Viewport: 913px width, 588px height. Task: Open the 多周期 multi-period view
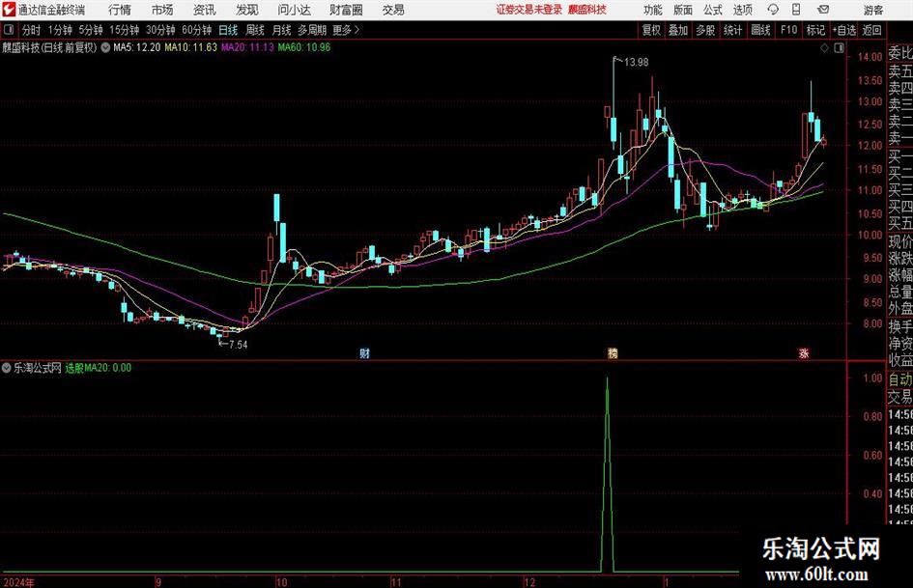312,30
